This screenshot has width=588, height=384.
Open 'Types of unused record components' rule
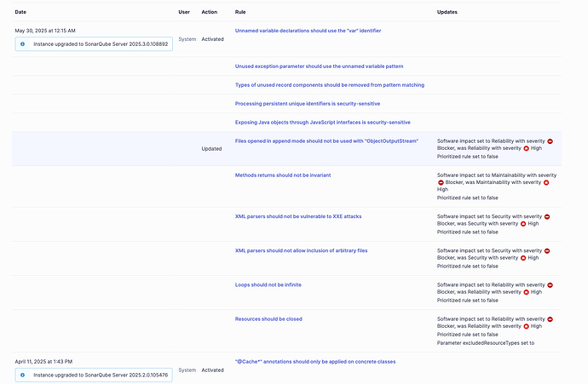329,84
